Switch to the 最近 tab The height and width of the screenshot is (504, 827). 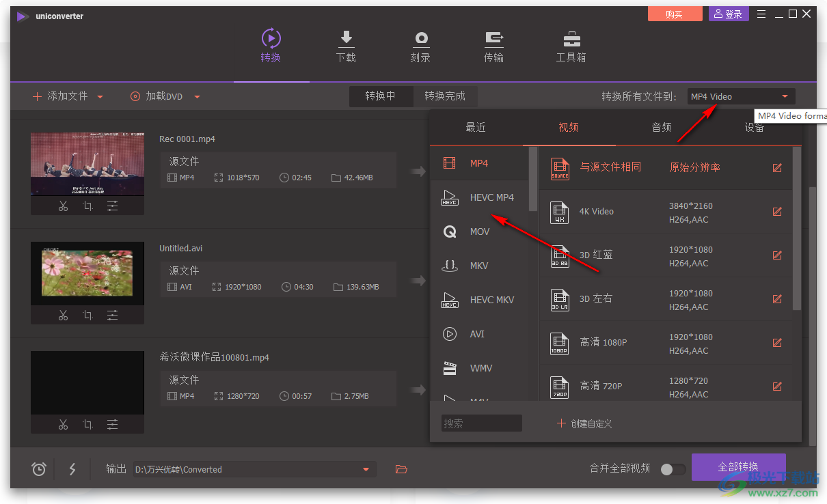click(x=476, y=127)
